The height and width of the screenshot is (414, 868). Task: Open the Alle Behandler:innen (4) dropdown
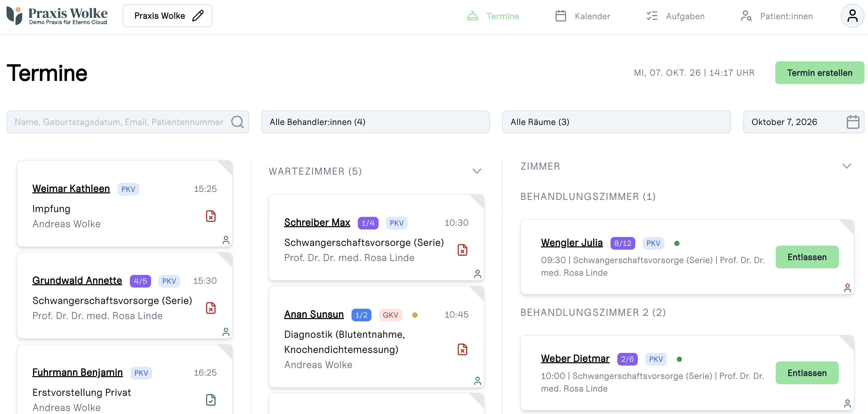tap(375, 122)
